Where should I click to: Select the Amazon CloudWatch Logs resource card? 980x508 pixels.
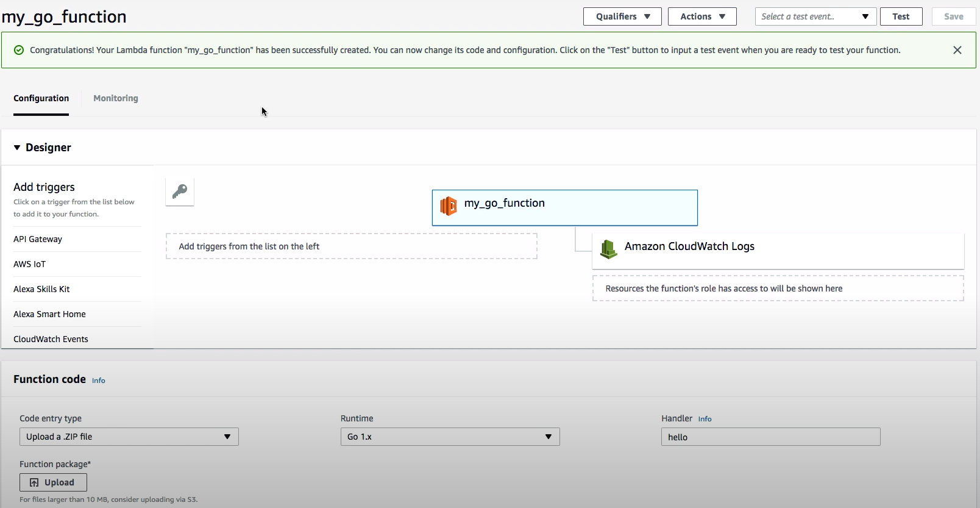778,250
